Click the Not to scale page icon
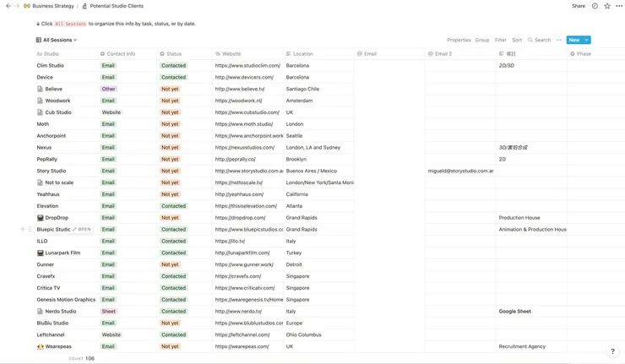The height and width of the screenshot is (364, 625). click(x=40, y=182)
